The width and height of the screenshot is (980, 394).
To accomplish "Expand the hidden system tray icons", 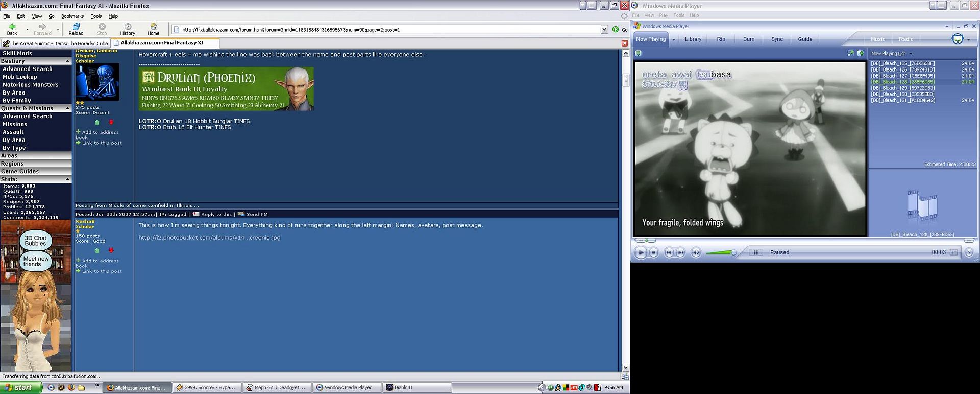I will point(542,388).
